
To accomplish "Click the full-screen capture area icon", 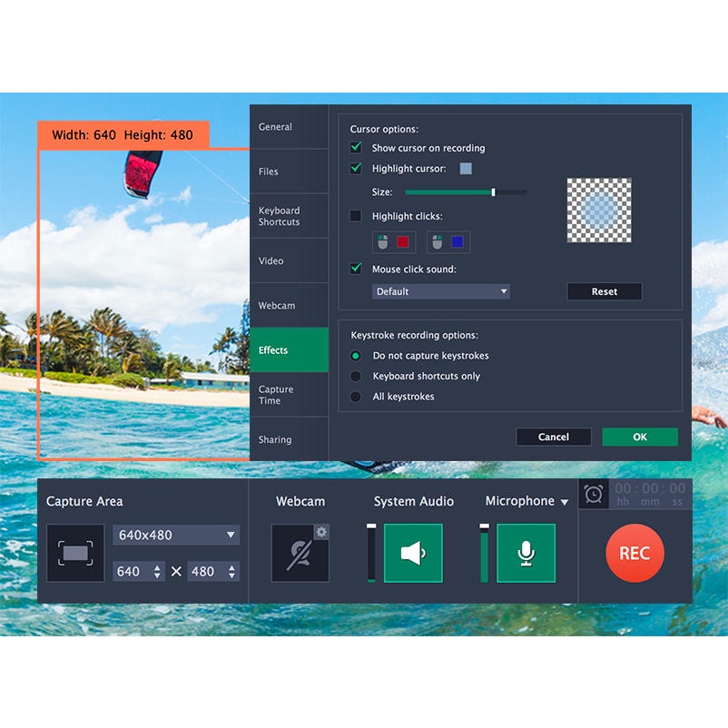I will (x=75, y=553).
